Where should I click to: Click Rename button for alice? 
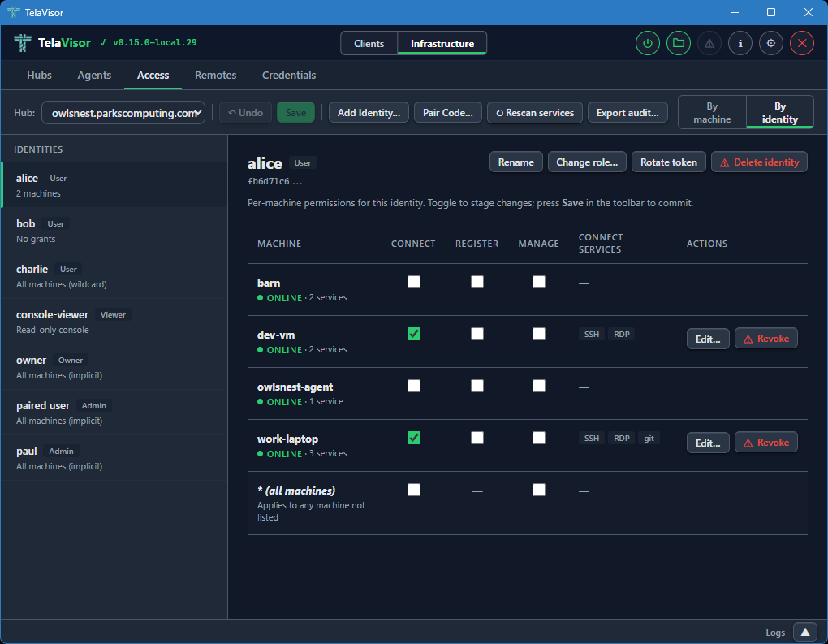click(x=516, y=162)
